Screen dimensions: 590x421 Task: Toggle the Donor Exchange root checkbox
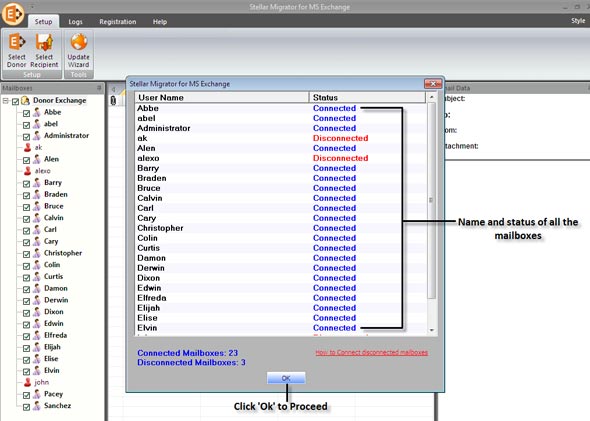(x=15, y=101)
